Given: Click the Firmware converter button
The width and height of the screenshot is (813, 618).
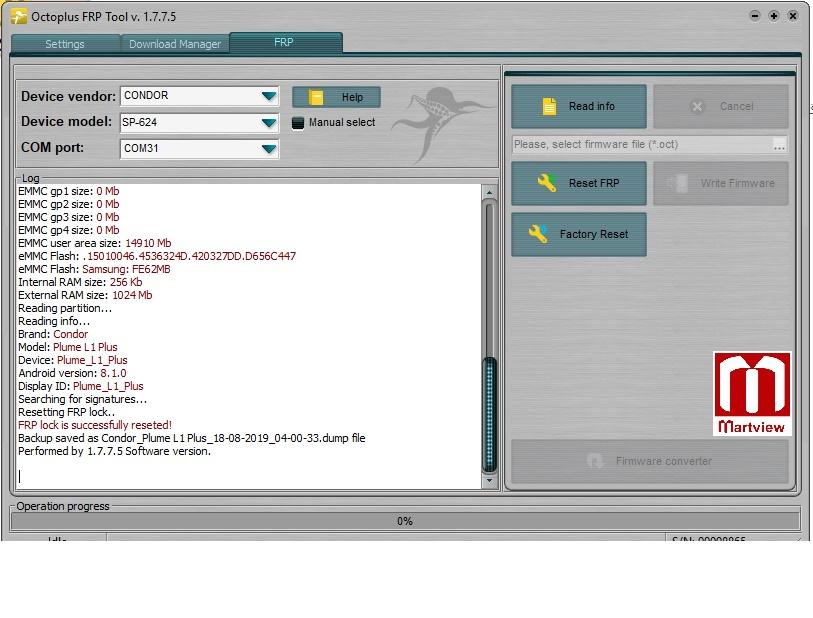Looking at the screenshot, I should tap(650, 461).
